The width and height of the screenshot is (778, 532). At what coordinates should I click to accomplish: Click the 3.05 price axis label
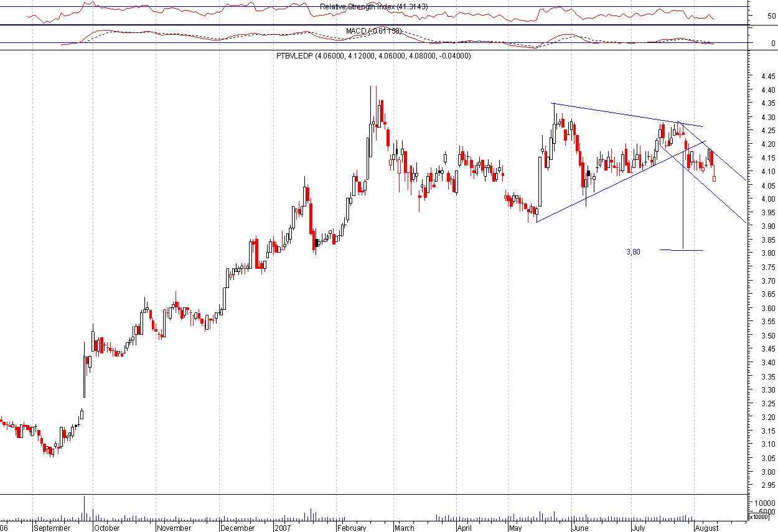coord(768,459)
